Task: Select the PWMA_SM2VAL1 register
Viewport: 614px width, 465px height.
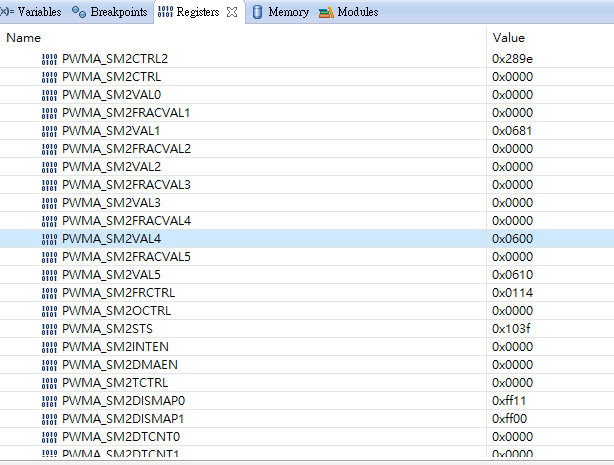Action: pos(111,131)
